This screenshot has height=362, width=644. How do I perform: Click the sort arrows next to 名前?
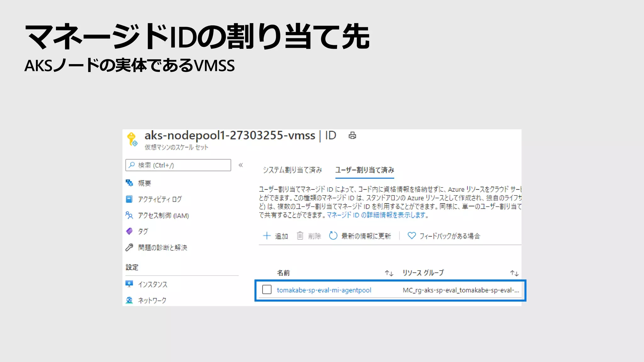pyautogui.click(x=389, y=273)
